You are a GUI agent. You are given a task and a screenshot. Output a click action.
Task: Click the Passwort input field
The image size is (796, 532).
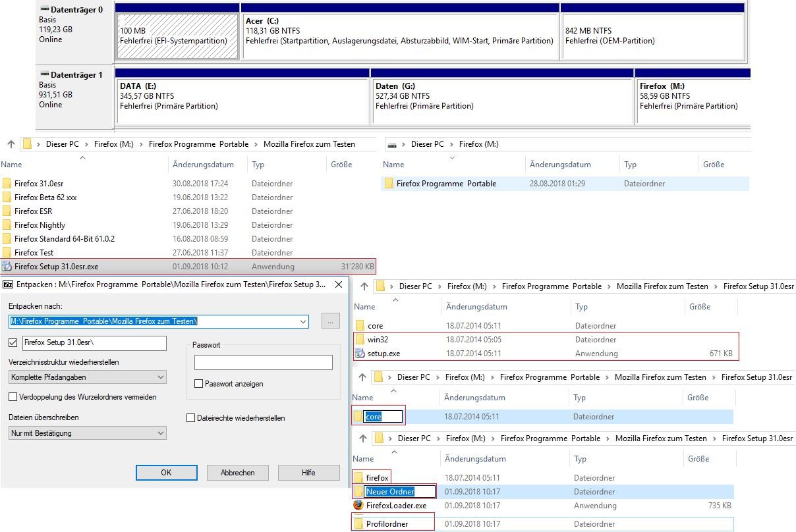tap(263, 362)
